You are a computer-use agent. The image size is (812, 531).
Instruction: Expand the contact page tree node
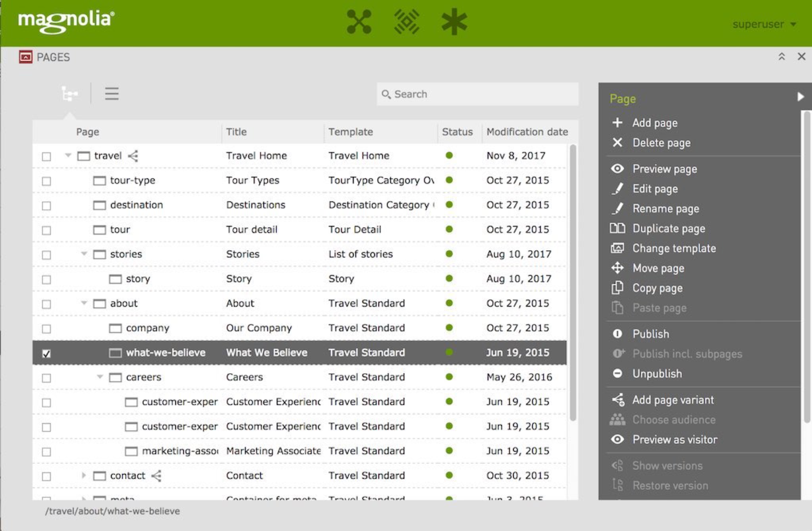pos(83,475)
